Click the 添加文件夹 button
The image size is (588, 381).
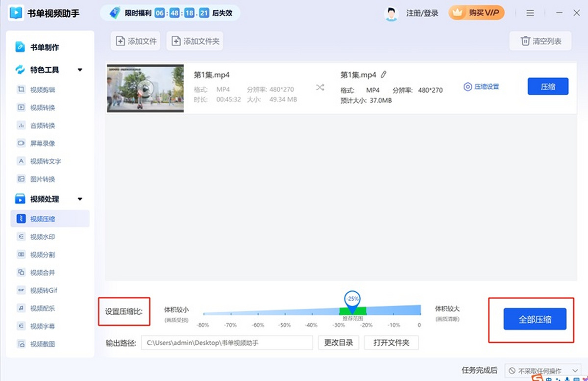pyautogui.click(x=195, y=41)
